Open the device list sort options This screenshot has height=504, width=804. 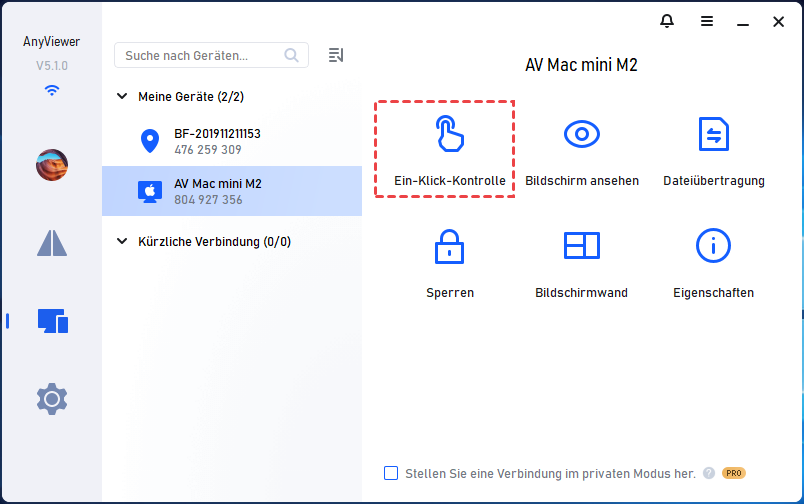tap(336, 55)
